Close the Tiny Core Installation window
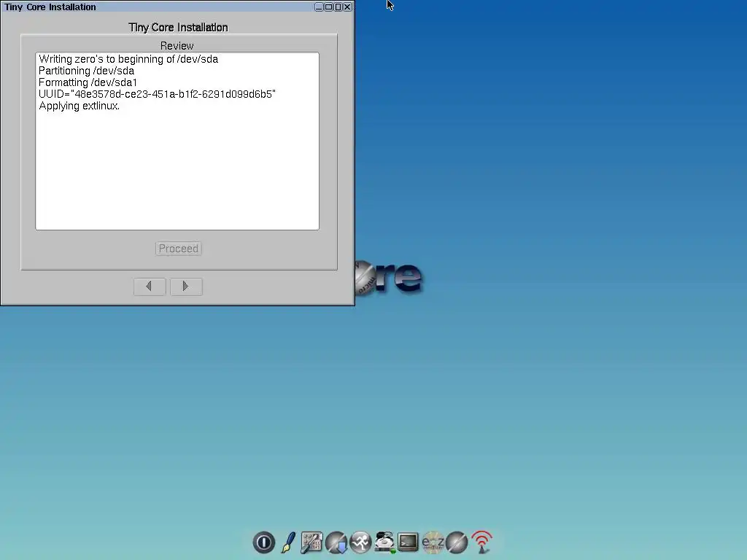Image resolution: width=747 pixels, height=560 pixels. click(x=347, y=7)
